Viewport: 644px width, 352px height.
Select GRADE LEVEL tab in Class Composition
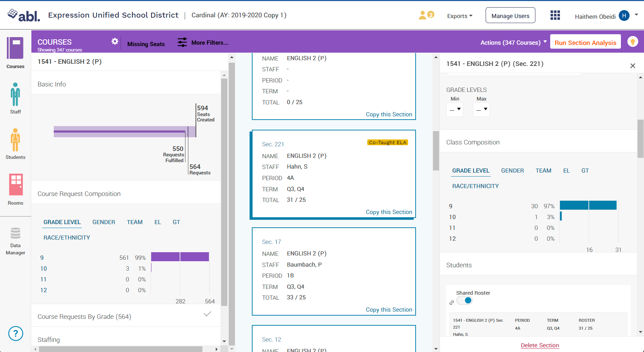coord(471,170)
